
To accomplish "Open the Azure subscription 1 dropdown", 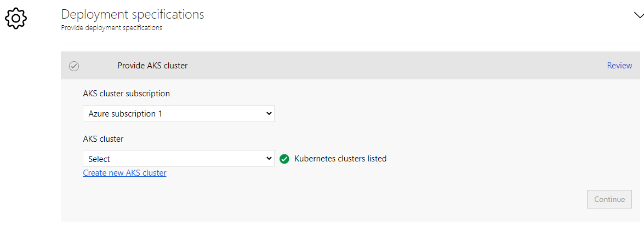I will click(178, 114).
